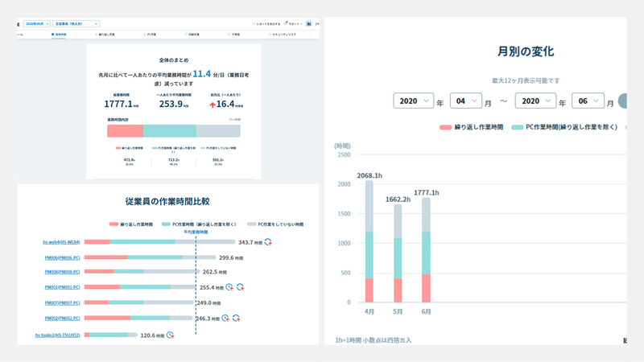The image size is (644, 362).
Task: Click the 249.0 時間 value
Action: [x=208, y=303]
